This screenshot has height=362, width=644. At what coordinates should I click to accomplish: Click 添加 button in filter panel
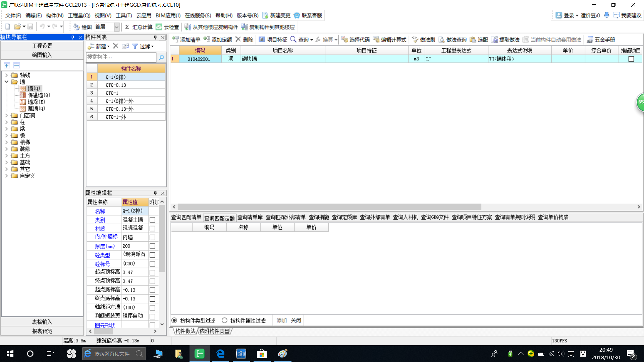pos(281,320)
